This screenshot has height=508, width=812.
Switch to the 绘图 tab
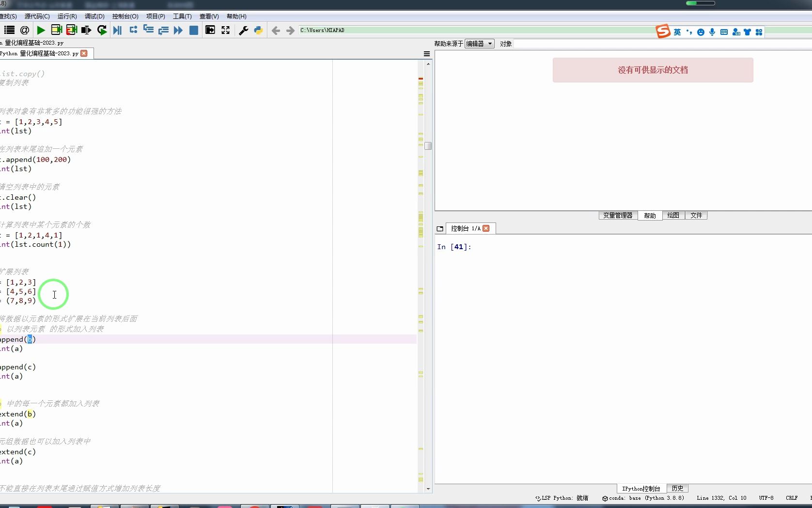pos(673,216)
